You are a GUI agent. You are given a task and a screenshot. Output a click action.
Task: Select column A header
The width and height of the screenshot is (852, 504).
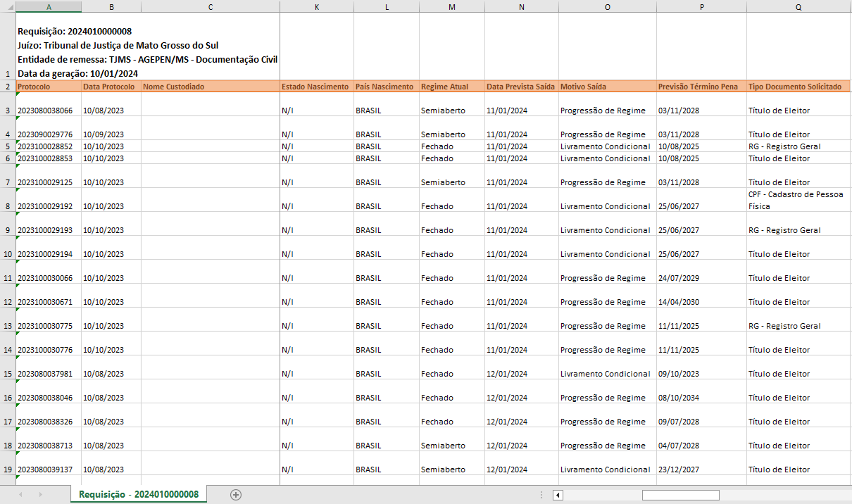49,7
